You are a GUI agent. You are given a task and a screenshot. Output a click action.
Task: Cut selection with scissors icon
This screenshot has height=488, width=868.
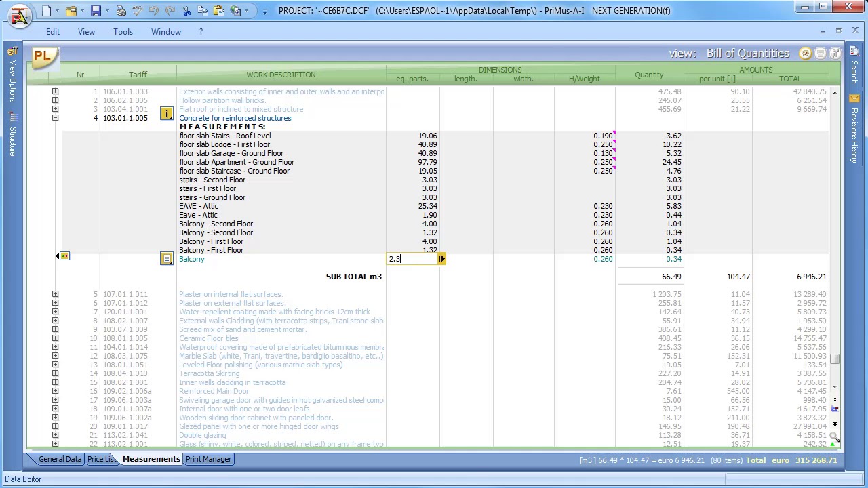click(186, 11)
